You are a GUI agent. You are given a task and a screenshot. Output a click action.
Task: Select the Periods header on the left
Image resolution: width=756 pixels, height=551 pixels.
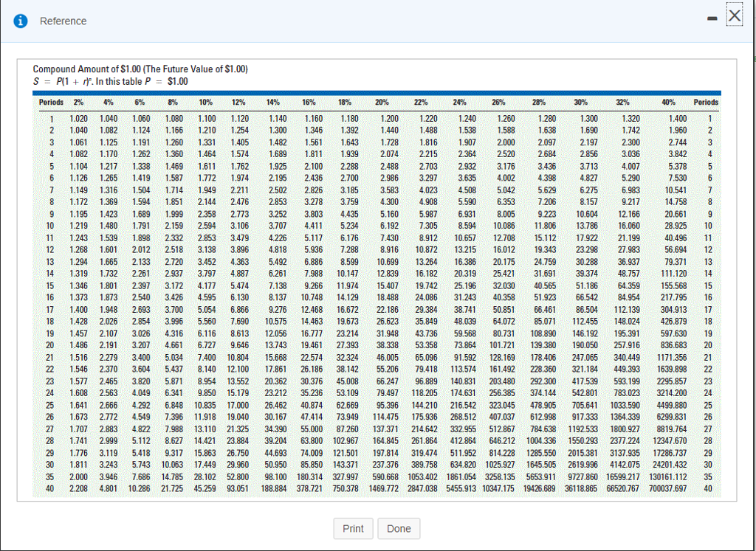point(51,103)
